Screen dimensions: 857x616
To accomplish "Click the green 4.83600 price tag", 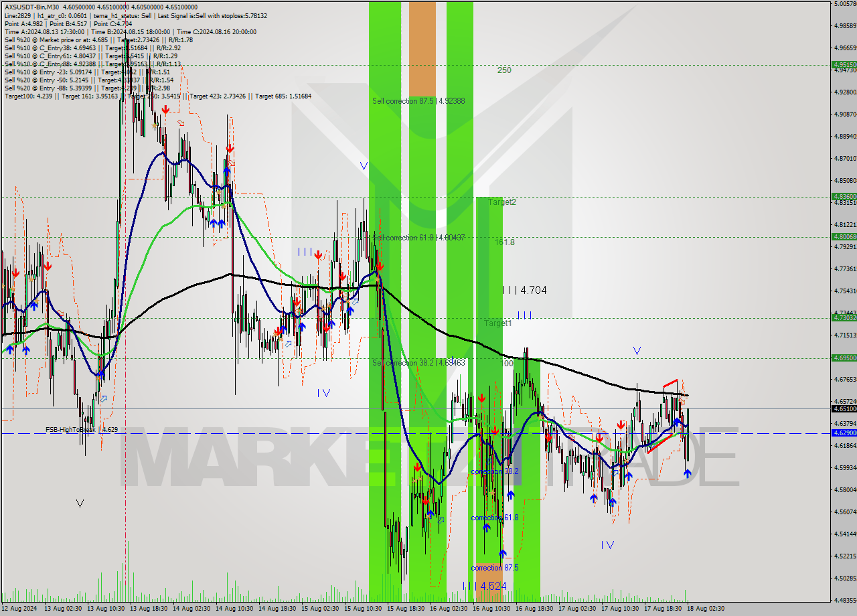I will (844, 196).
